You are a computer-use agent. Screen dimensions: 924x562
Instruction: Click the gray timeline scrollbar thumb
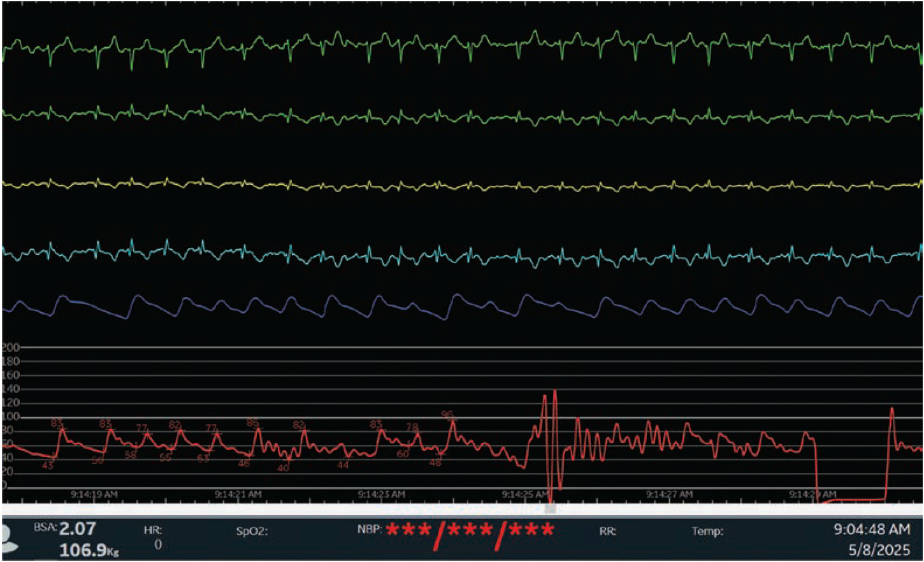551,508
